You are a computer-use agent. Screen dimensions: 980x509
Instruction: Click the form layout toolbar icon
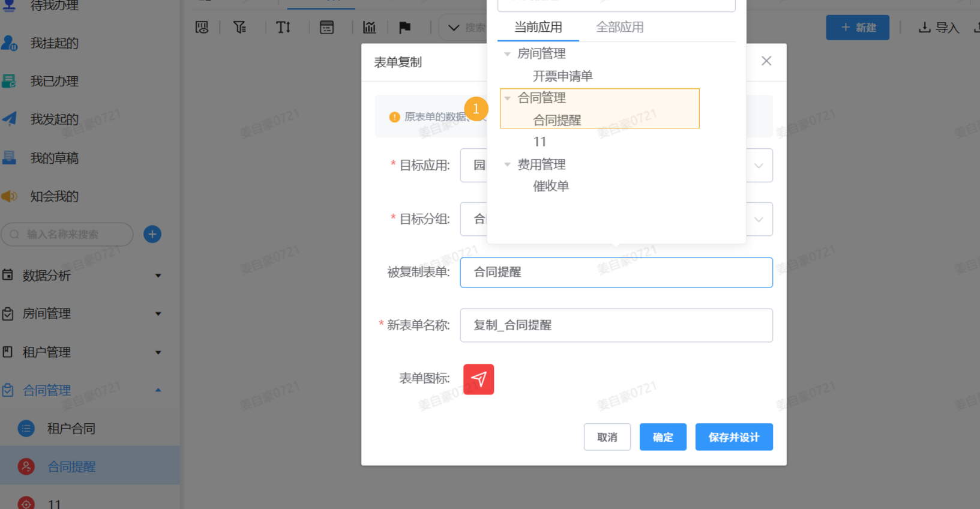click(327, 27)
